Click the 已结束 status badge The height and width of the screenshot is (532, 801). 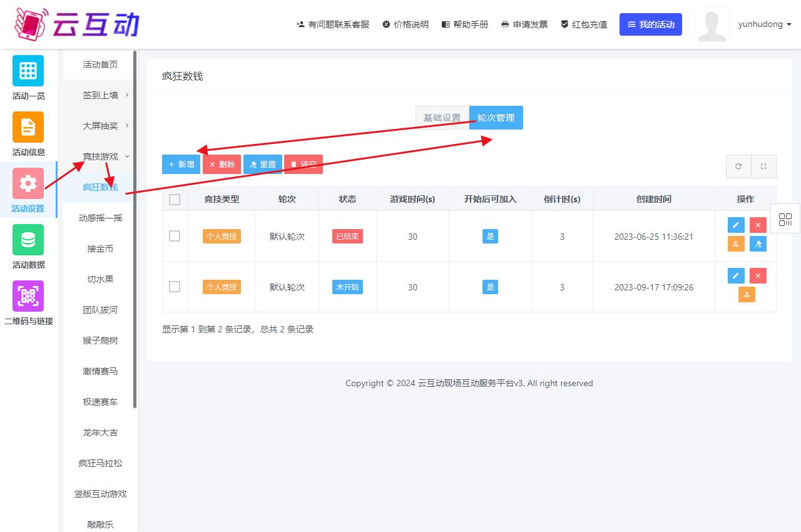pos(347,237)
